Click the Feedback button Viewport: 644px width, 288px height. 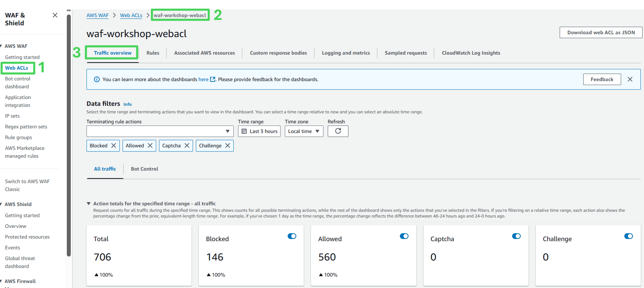point(602,79)
